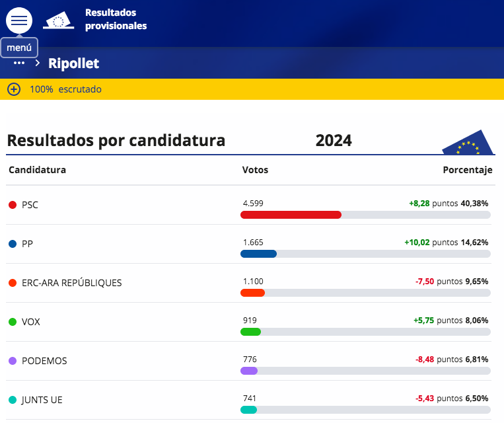The width and height of the screenshot is (504, 423).
Task: Click the purple PODEMOS party dot
Action: pos(13,361)
